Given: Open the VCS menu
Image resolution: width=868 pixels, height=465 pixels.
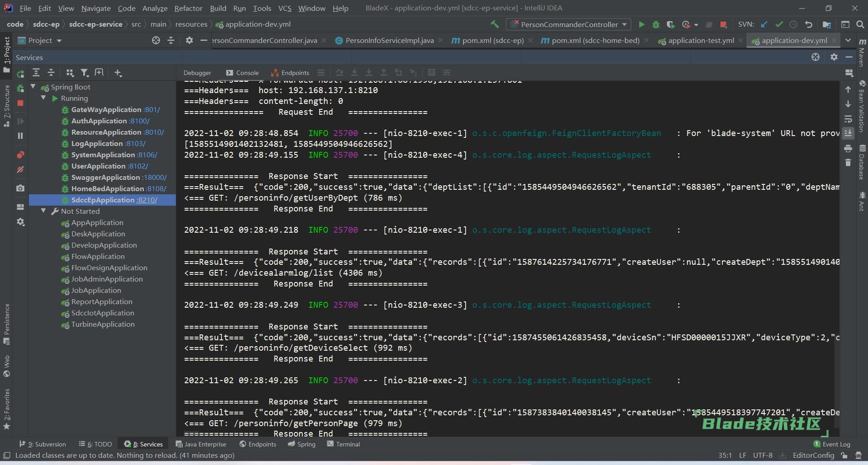Looking at the screenshot, I should (x=284, y=8).
